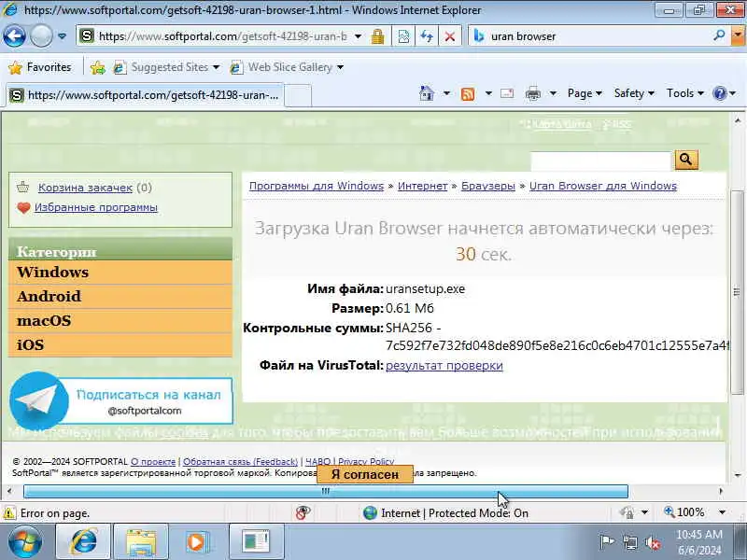The width and height of the screenshot is (747, 560).
Task: Select the iOS category
Action: [x=120, y=344]
